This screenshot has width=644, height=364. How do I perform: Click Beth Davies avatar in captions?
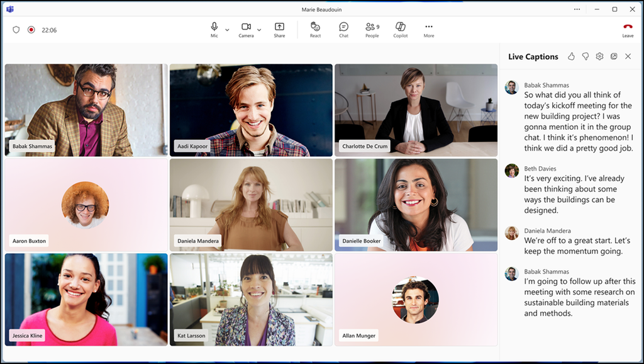click(x=512, y=170)
